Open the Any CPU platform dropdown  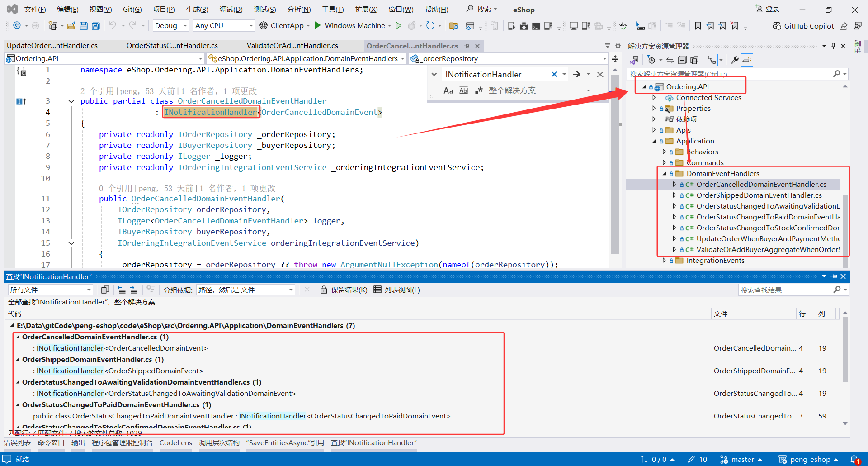tap(224, 26)
